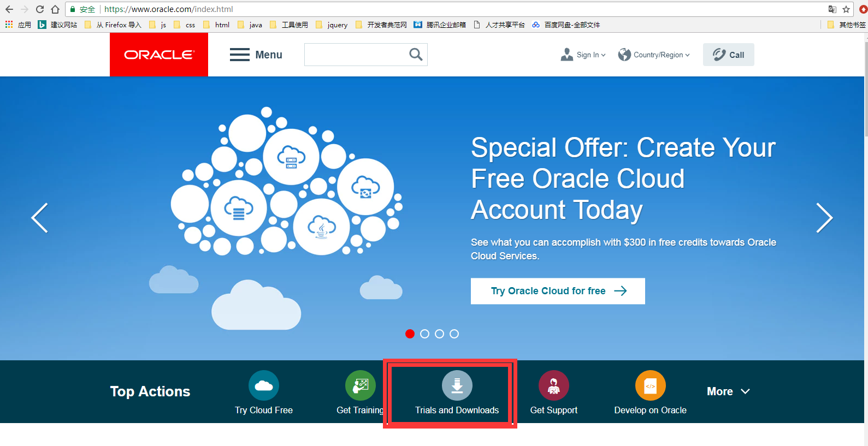Open the 腾讯企业邮箱 bookmark
This screenshot has width=868, height=446.
440,25
